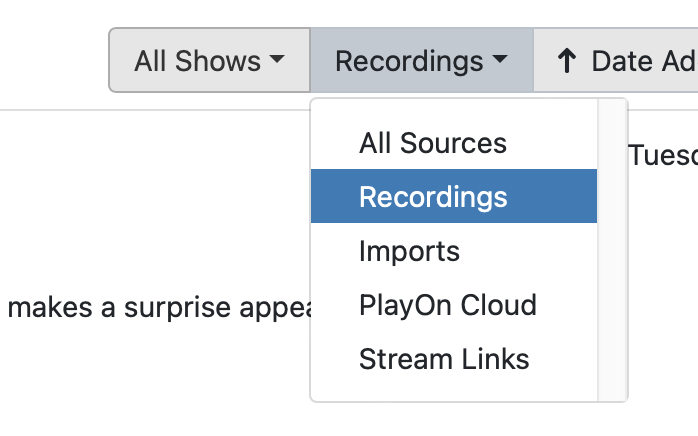Choose PlayOn Cloud as the source
Screen dimensions: 698x436
(448, 305)
